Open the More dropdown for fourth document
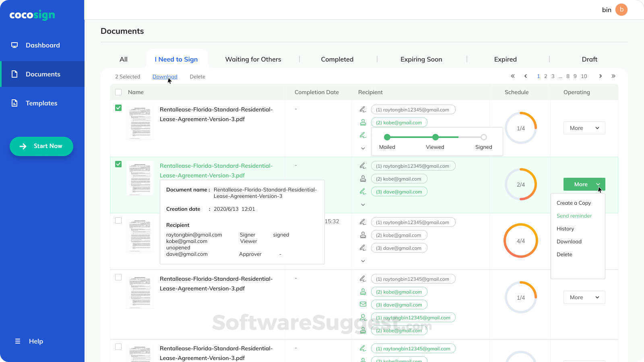Viewport: 644px width, 362px height. 584,297
